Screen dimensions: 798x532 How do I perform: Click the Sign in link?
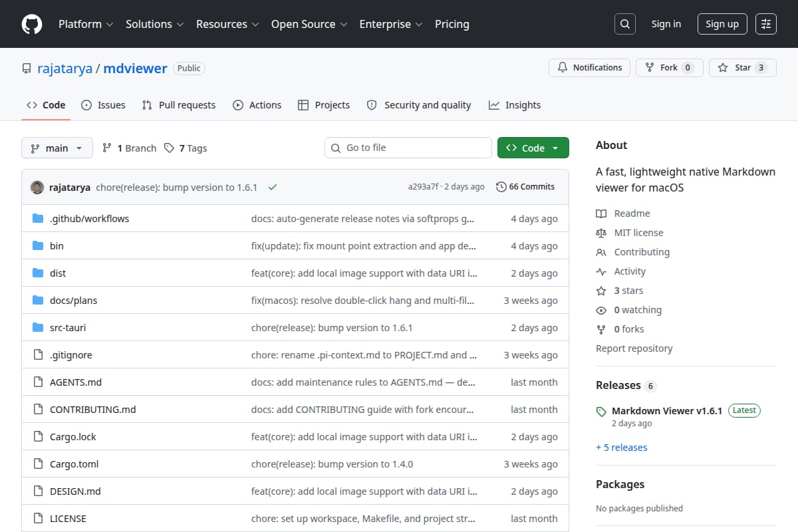[666, 24]
